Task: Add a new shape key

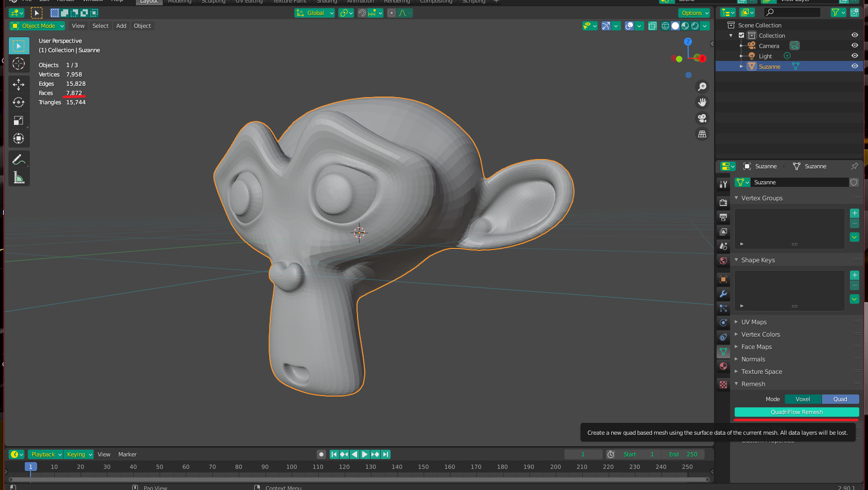Action: pyautogui.click(x=855, y=275)
